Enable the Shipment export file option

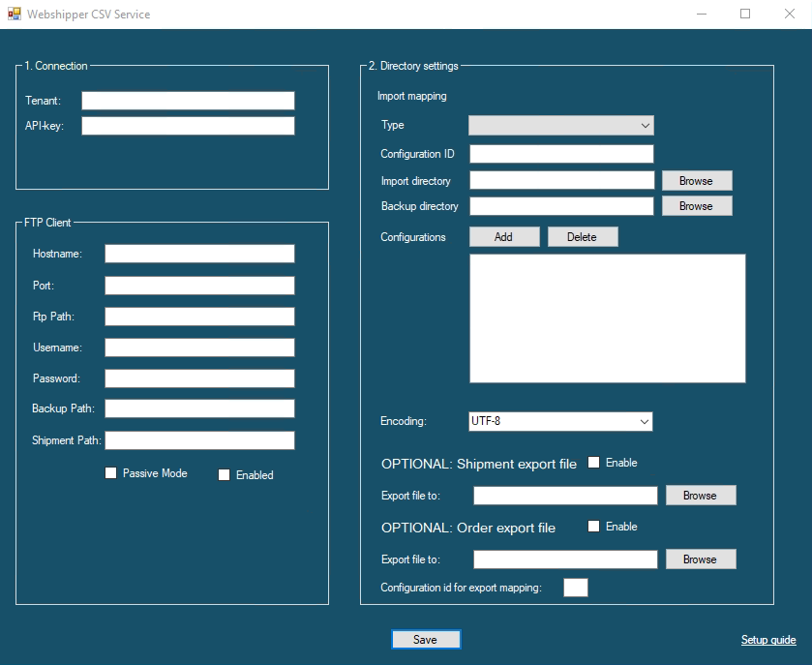click(594, 463)
